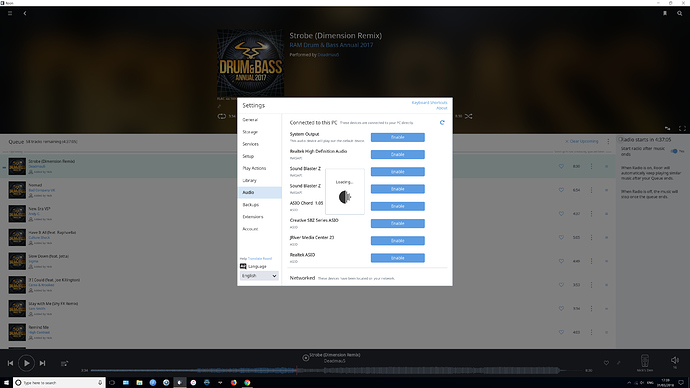Open the Language dropdown showing English
The width and height of the screenshot is (690, 388).
coord(259,276)
